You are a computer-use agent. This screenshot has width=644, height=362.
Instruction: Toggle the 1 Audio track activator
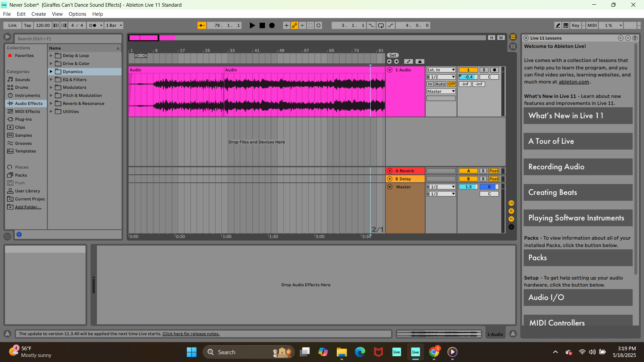point(468,70)
